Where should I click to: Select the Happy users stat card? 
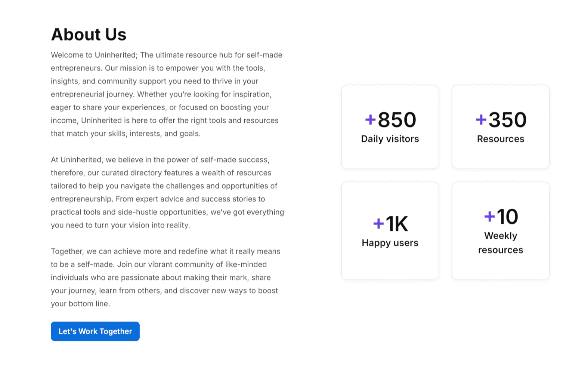tap(390, 231)
